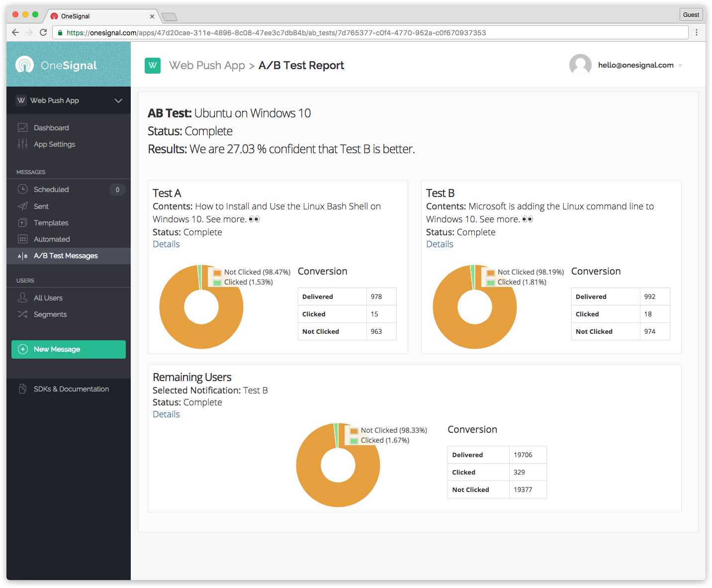Reload the page with refresh icon
This screenshot has height=588, width=712.
pos(43,32)
